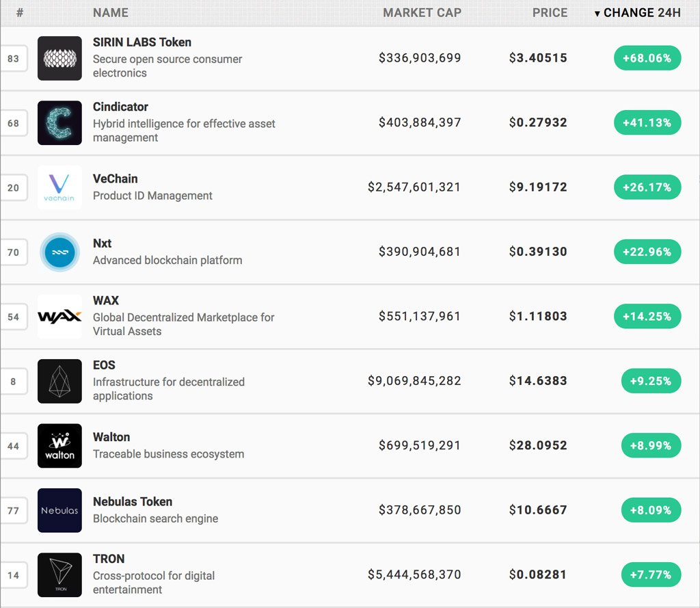700x608 pixels.
Task: Click the +68.06% green change badge
Action: click(647, 59)
